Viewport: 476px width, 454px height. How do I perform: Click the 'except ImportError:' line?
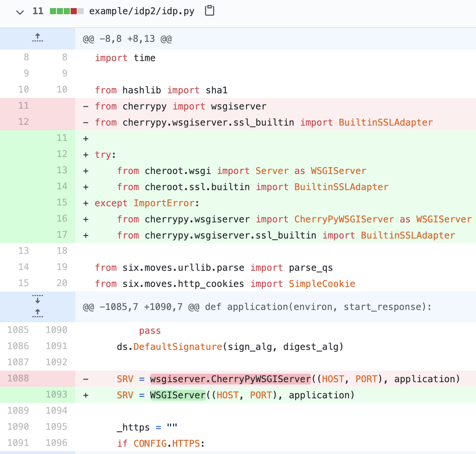(276, 203)
